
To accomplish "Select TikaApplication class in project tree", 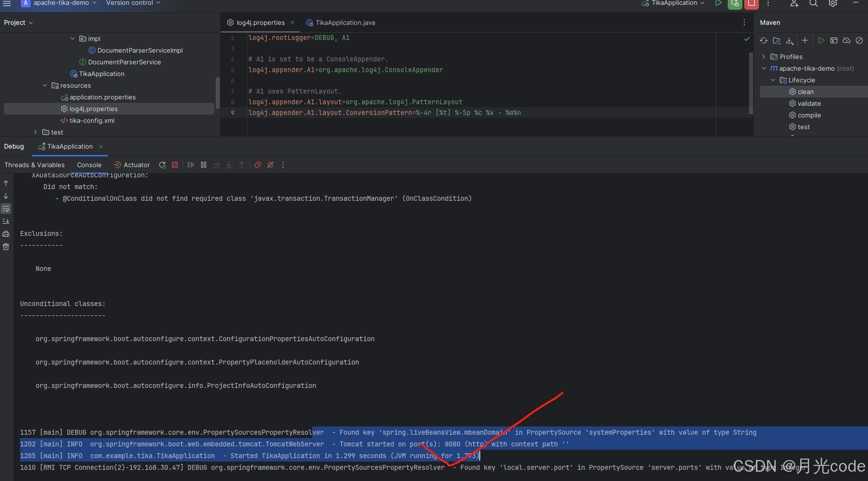I will click(x=97, y=74).
